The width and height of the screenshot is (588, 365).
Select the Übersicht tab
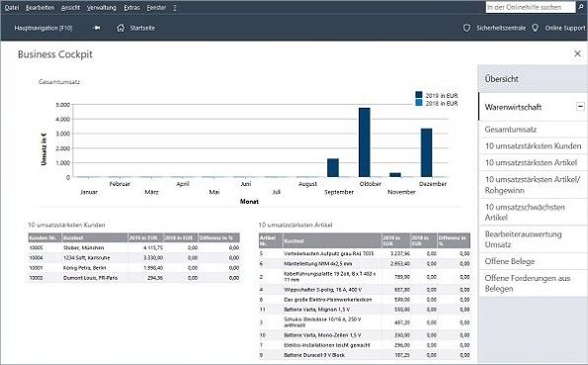[533, 79]
